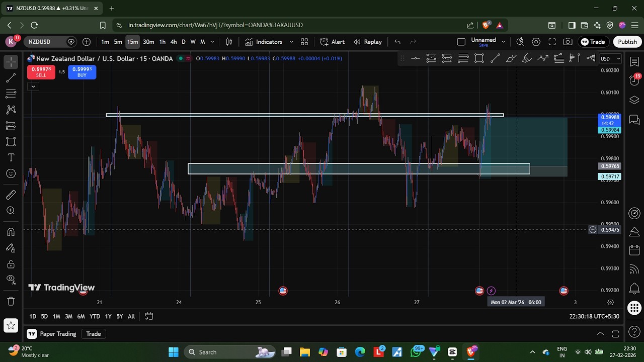Click the undo arrow
This screenshot has width=644, height=362.
(x=397, y=42)
